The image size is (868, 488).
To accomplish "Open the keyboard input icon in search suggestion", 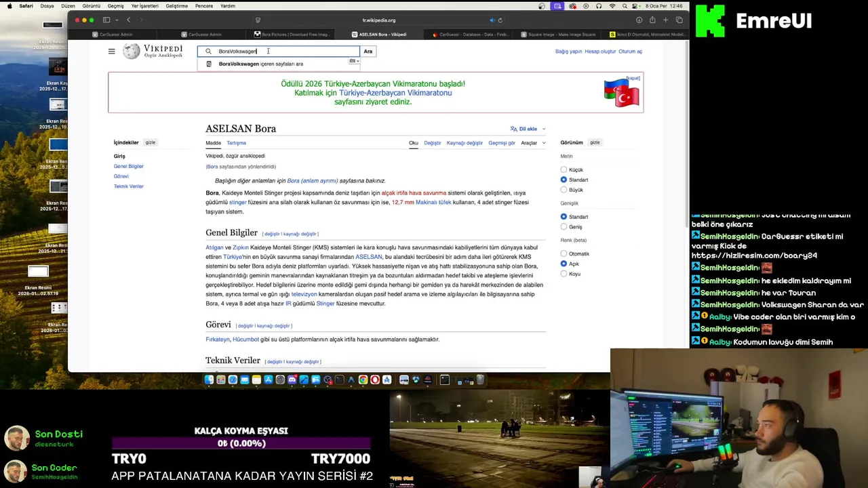I will (x=354, y=61).
